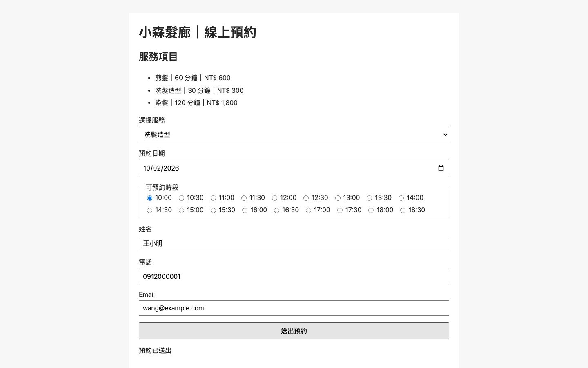
Task: Focus the 預約日期 date field
Action: [294, 168]
